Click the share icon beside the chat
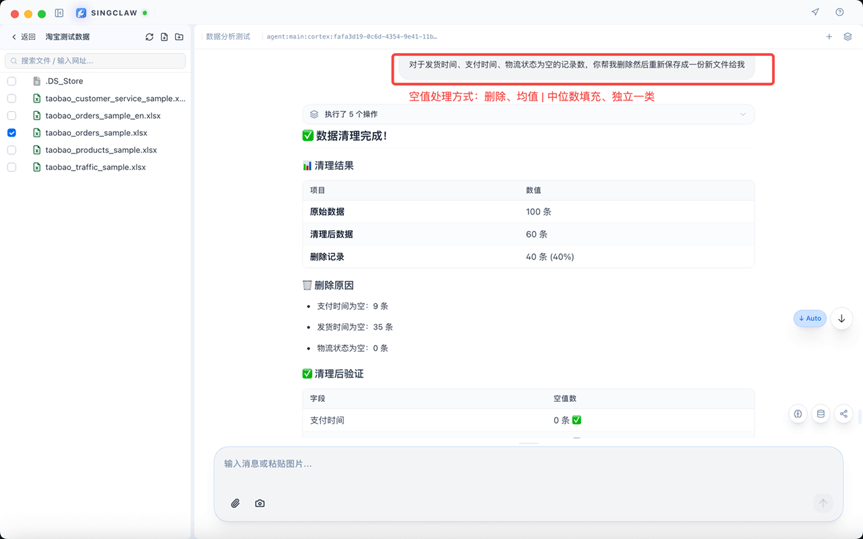Viewport: 863px width, 539px height. coord(843,414)
